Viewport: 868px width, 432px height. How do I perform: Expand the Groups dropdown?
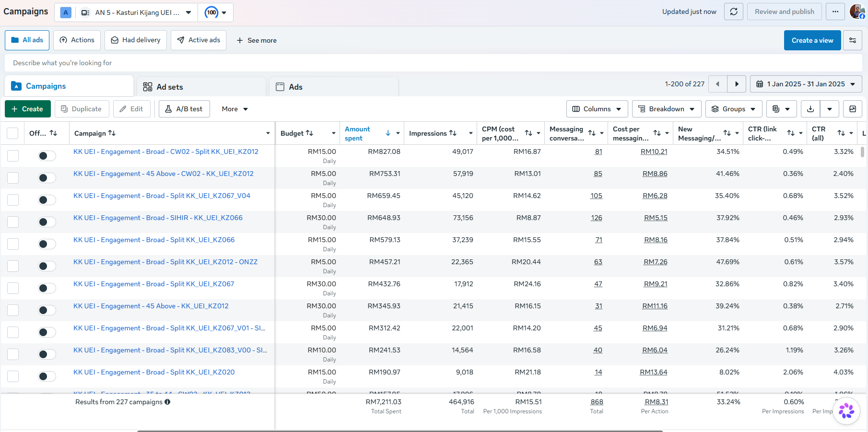[734, 109]
